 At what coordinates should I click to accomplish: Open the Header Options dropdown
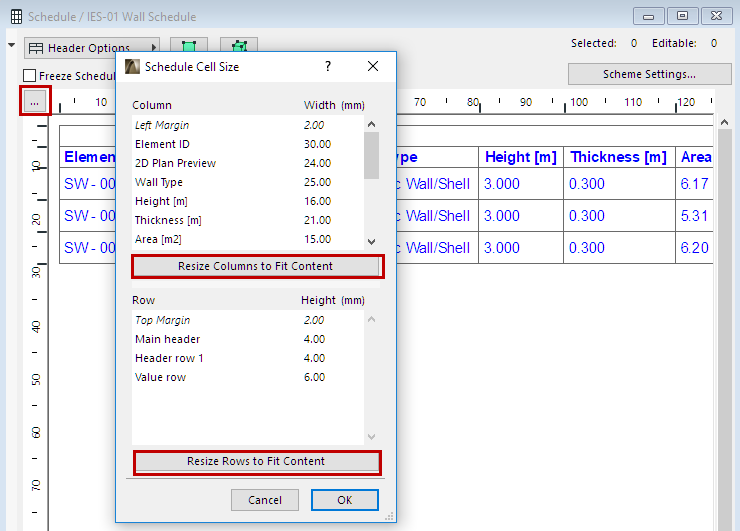pos(92,48)
